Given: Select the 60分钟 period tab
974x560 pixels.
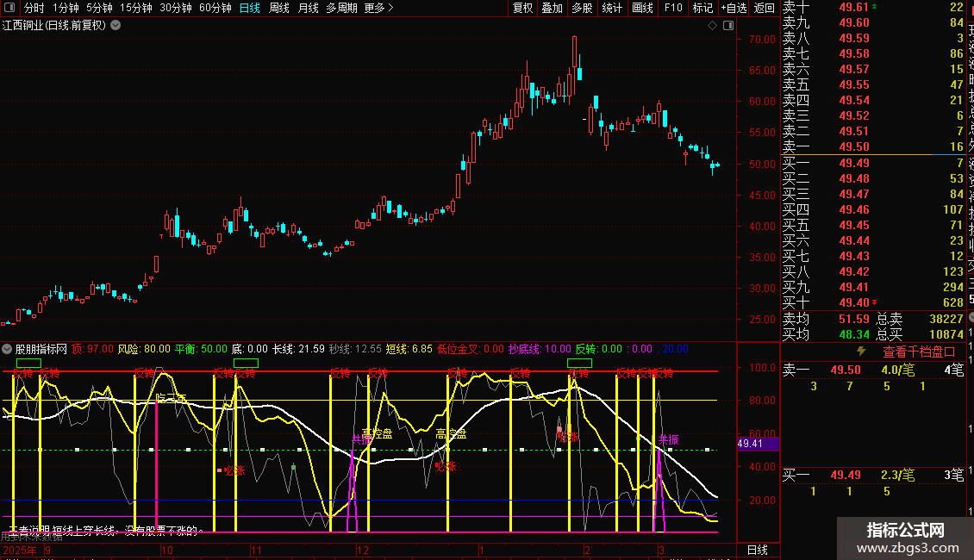Looking at the screenshot, I should (x=215, y=8).
